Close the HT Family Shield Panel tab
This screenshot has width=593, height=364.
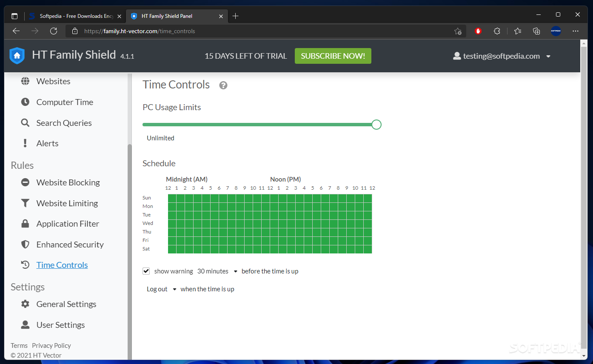[221, 16]
